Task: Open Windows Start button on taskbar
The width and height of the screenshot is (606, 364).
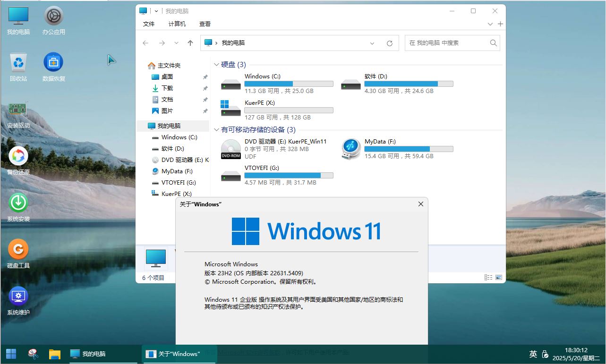Action: 11,354
